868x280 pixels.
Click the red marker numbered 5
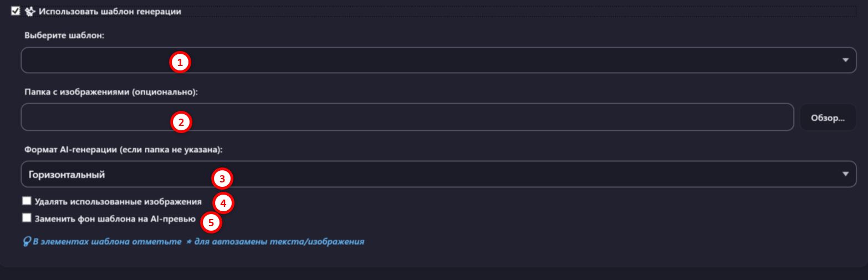[x=211, y=223]
